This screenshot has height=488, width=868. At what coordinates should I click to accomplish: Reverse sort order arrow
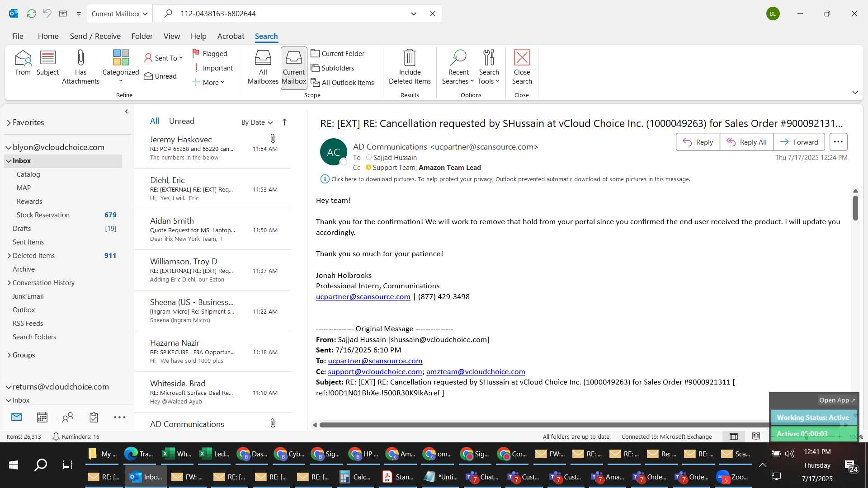click(x=284, y=122)
